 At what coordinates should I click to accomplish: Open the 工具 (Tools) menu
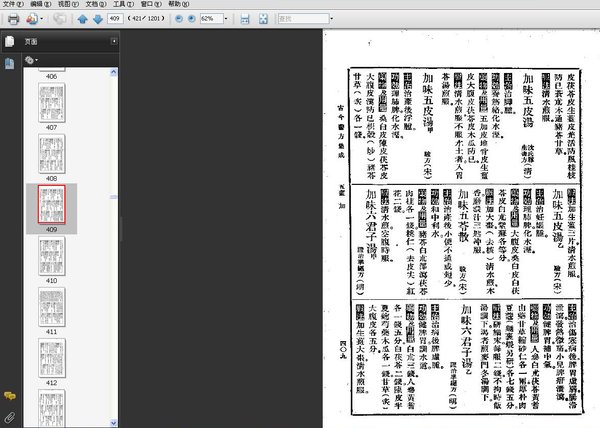coord(123,4)
